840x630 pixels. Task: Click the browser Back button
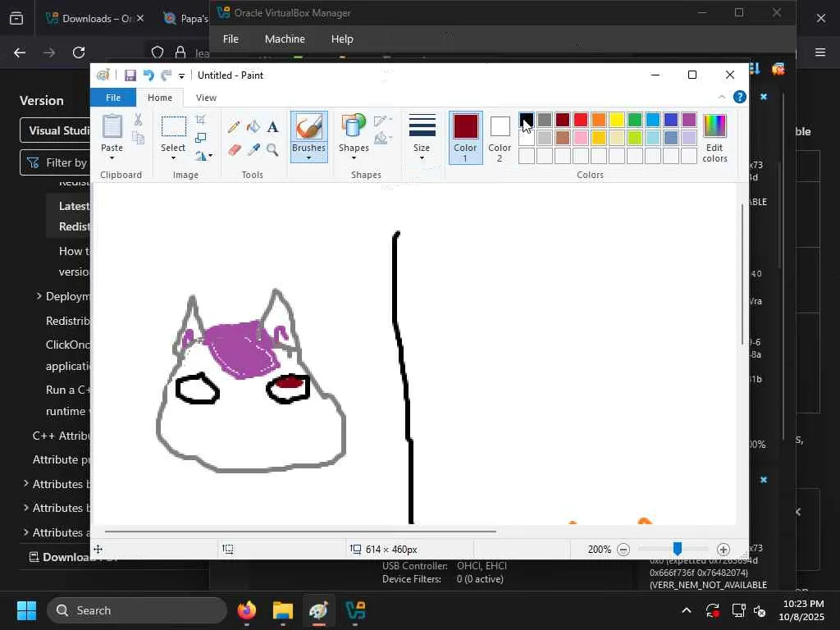click(x=20, y=52)
